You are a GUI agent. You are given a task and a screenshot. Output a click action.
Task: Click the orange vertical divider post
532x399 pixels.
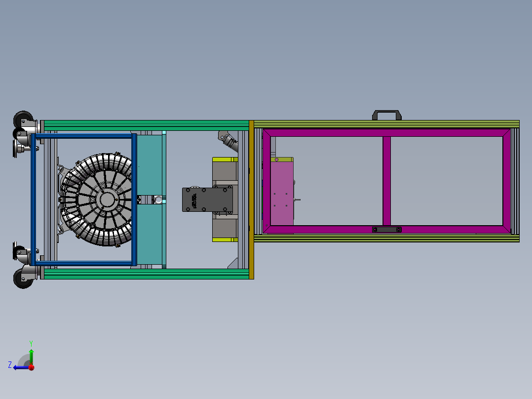[251, 199]
